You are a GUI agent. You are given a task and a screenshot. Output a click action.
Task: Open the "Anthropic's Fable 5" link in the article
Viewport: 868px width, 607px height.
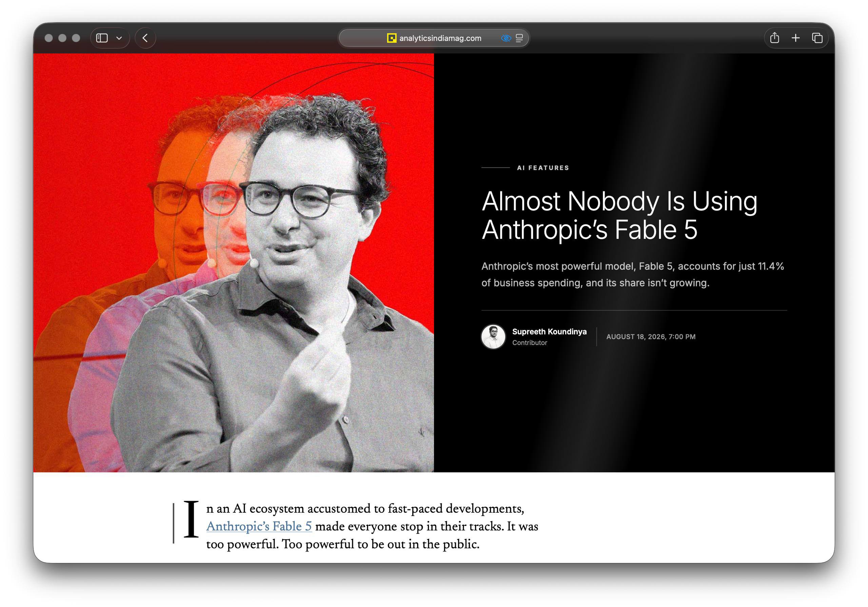(x=259, y=526)
